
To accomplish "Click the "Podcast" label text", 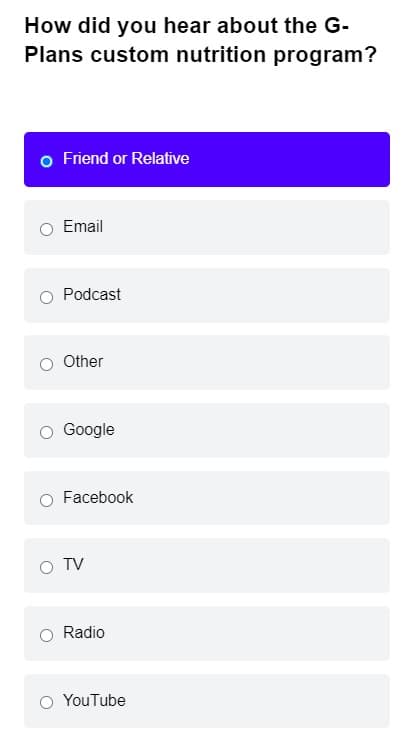I will click(92, 294).
